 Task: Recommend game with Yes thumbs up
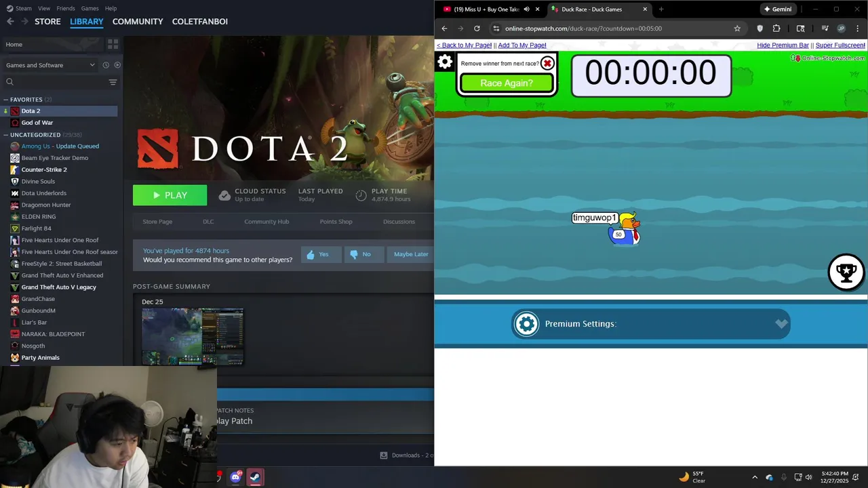(x=321, y=254)
